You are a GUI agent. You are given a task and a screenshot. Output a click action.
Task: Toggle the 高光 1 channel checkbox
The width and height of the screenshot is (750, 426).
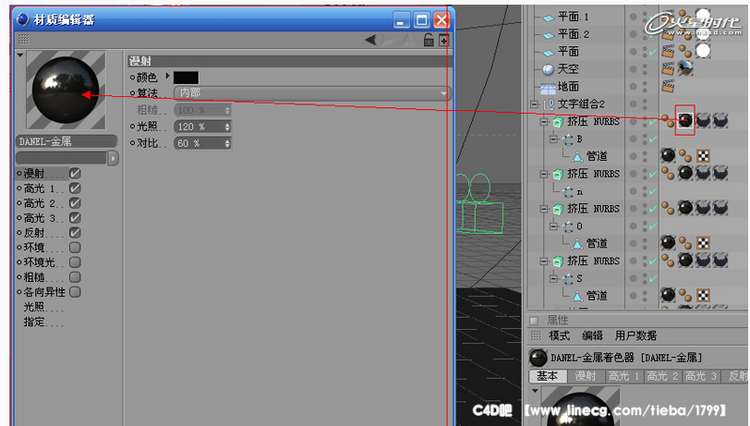[x=75, y=188]
